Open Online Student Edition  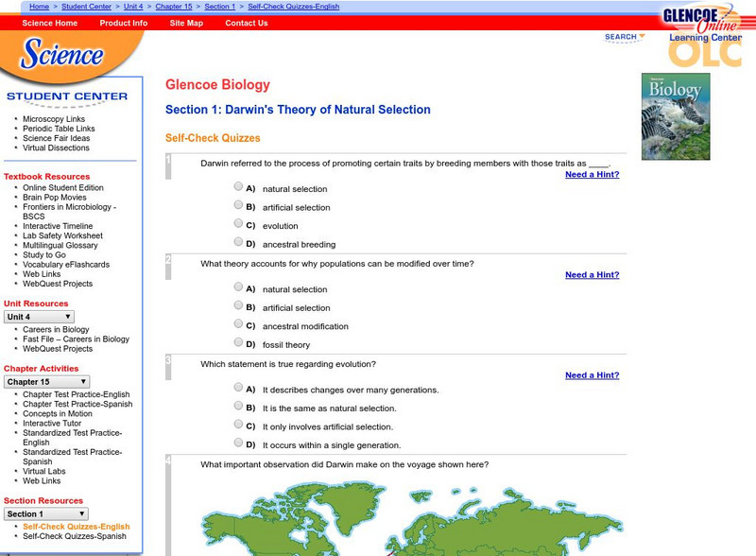tap(63, 187)
